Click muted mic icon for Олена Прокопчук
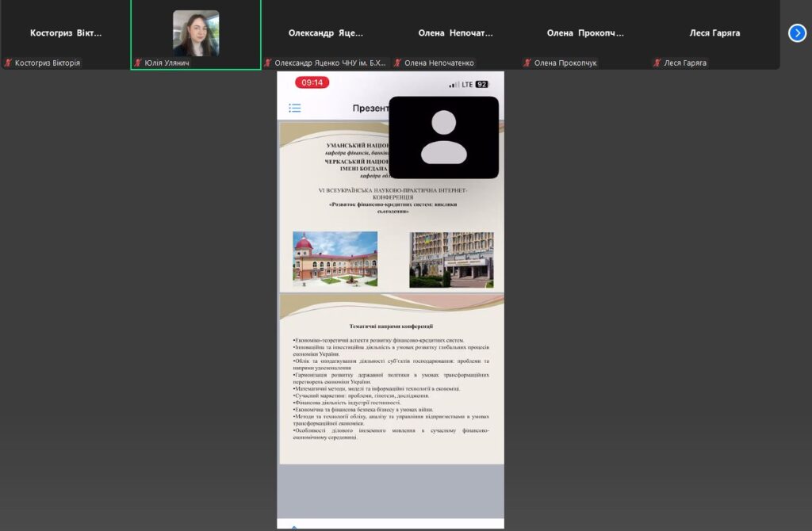 coord(528,63)
